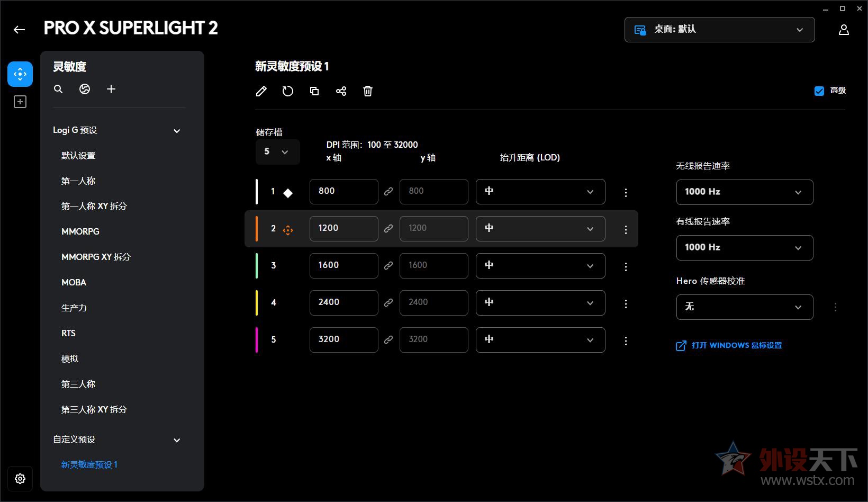Open the 有线报告速率 dropdown
868x502 pixels.
pos(745,248)
